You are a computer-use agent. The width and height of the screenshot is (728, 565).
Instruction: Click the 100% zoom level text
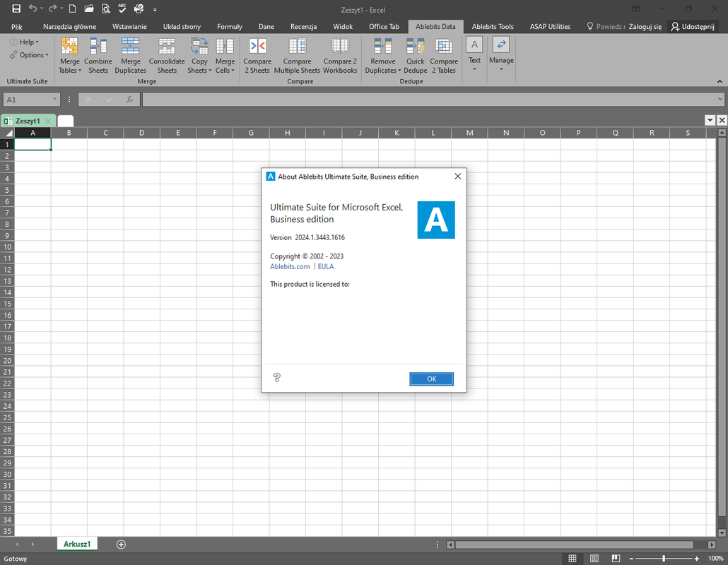click(x=715, y=559)
